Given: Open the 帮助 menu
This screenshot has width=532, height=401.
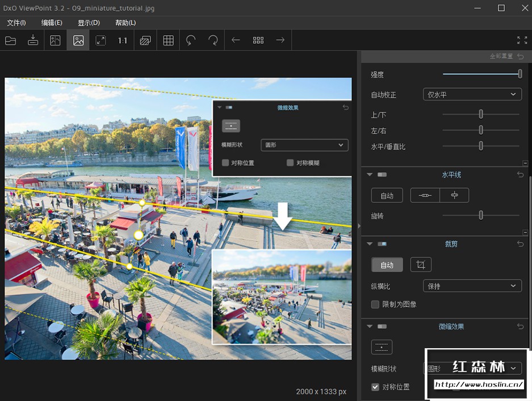Looking at the screenshot, I should [125, 23].
